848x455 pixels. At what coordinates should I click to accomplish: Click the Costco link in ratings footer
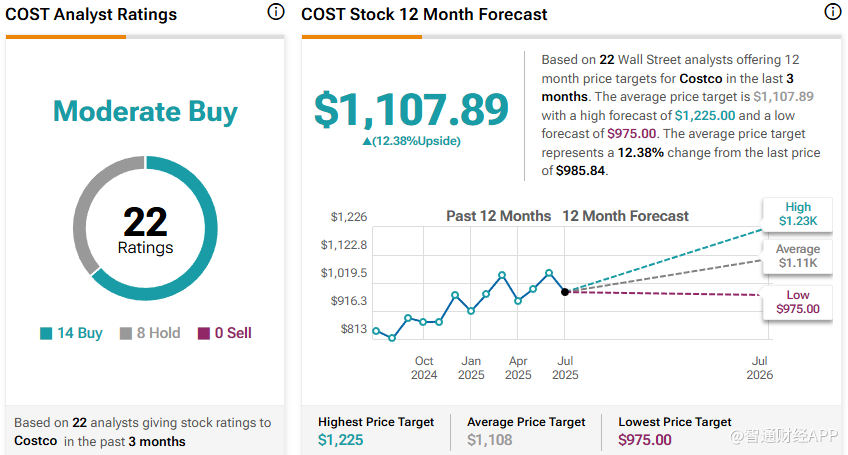pos(36,441)
